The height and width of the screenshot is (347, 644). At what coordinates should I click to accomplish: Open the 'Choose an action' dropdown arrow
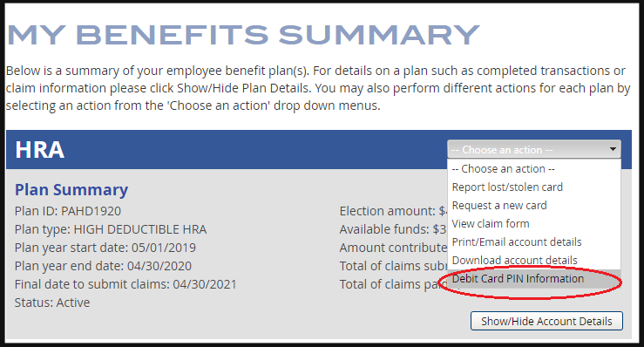[613, 149]
